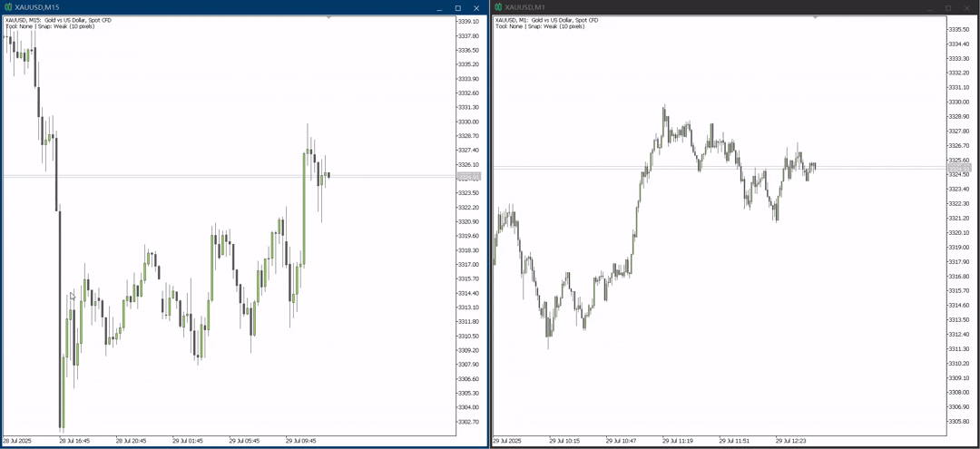The height and width of the screenshot is (449, 980).
Task: Click the Tool: None snap status text in M15
Action: 50,27
